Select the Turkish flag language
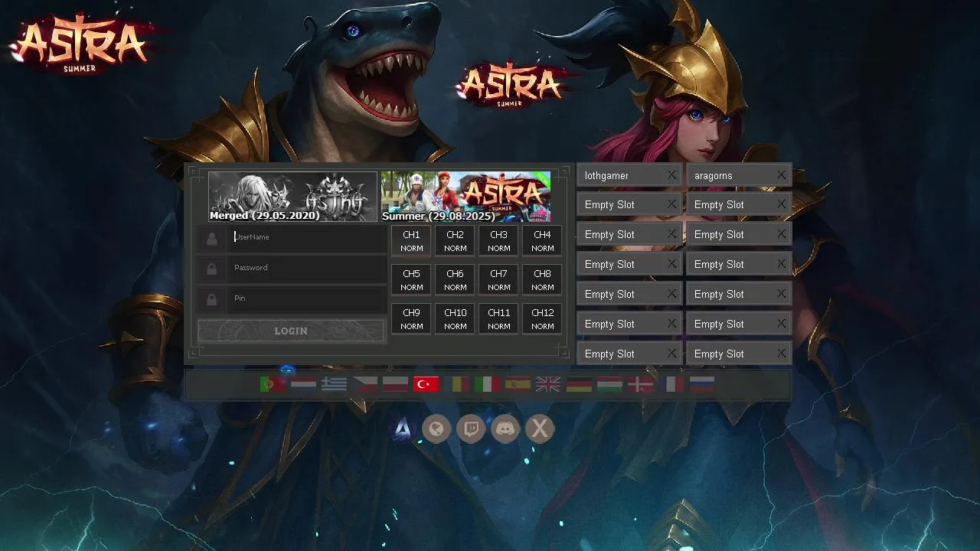 pos(426,384)
